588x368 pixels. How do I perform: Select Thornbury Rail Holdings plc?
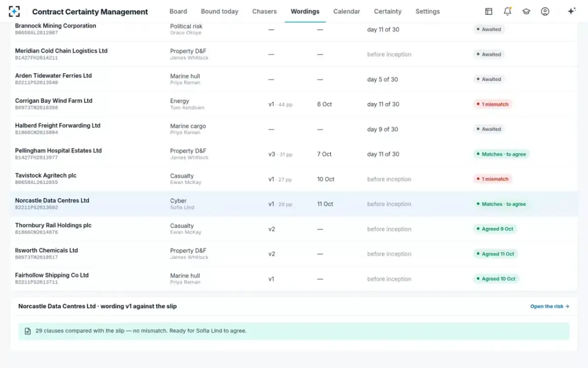[53, 225]
